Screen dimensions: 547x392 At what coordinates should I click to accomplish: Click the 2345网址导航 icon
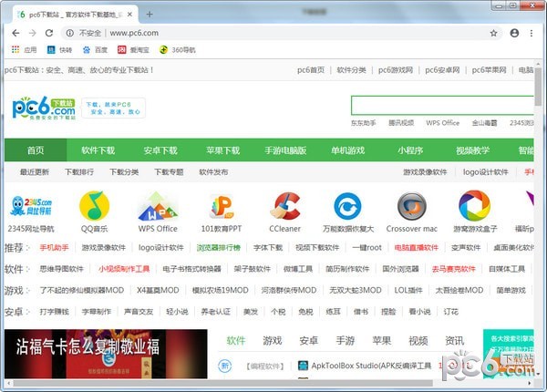31,206
